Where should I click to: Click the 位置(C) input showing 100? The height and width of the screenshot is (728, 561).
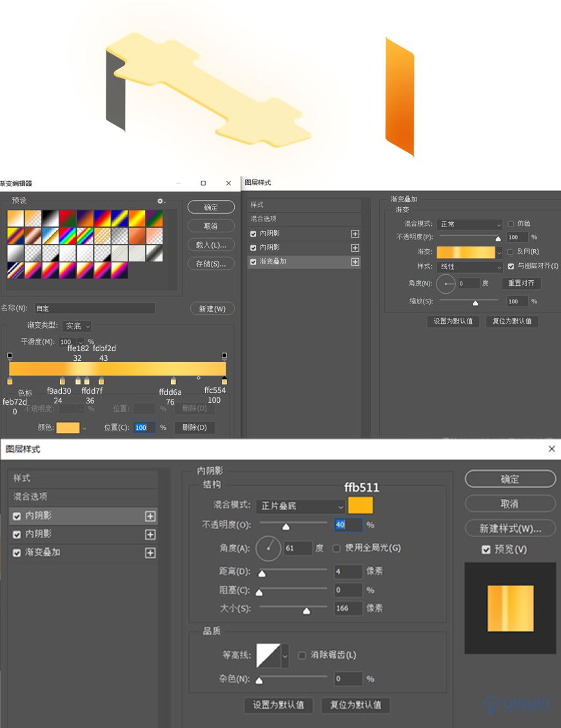coord(143,427)
